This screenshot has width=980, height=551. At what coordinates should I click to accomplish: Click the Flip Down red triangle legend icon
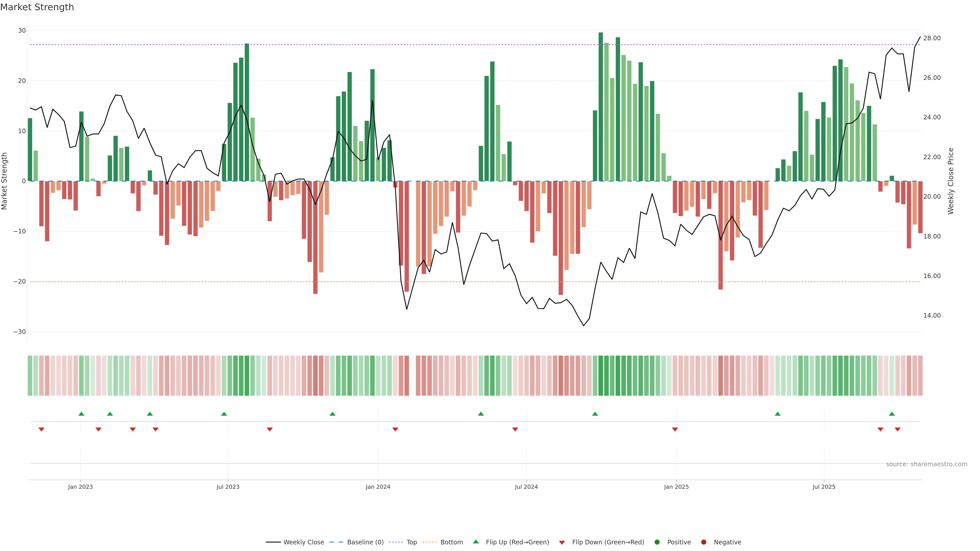(x=562, y=543)
